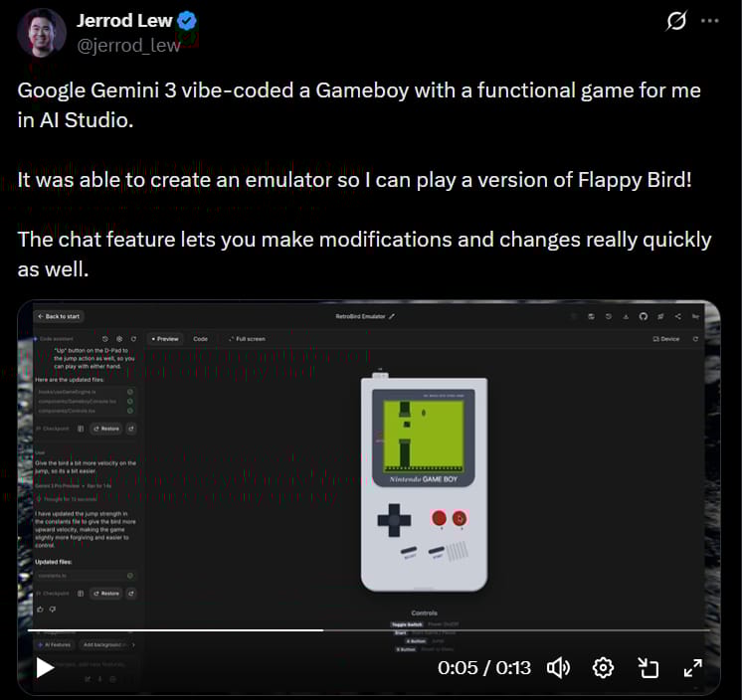
Task: Open picture-in-picture for the video
Action: [x=648, y=668]
